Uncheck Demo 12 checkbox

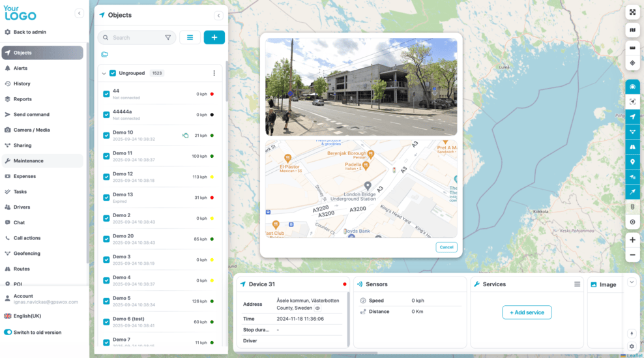click(106, 177)
